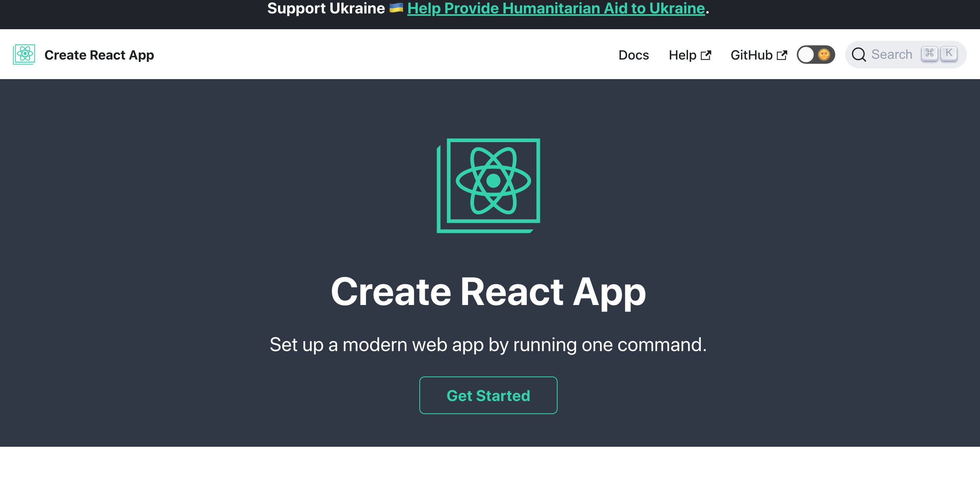This screenshot has width=980, height=494.
Task: Click the GitHub external link icon
Action: click(783, 54)
